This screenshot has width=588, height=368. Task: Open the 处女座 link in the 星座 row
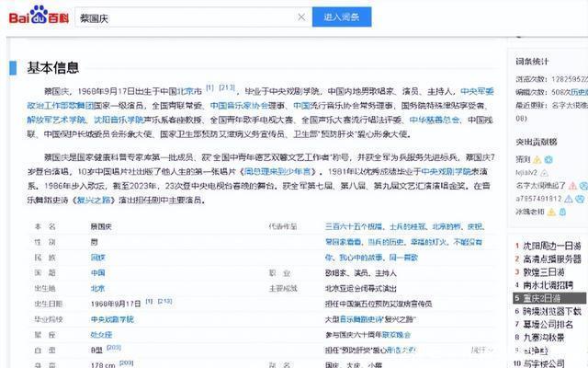pos(101,335)
